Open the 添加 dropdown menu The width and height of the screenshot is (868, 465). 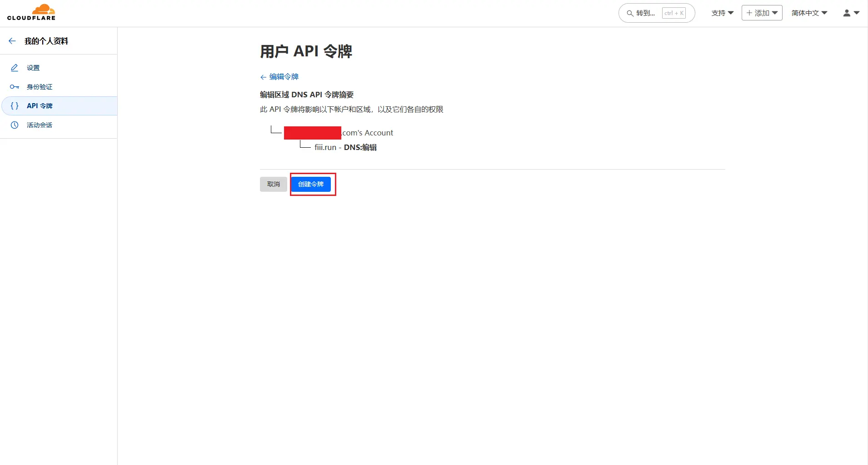[x=762, y=13]
